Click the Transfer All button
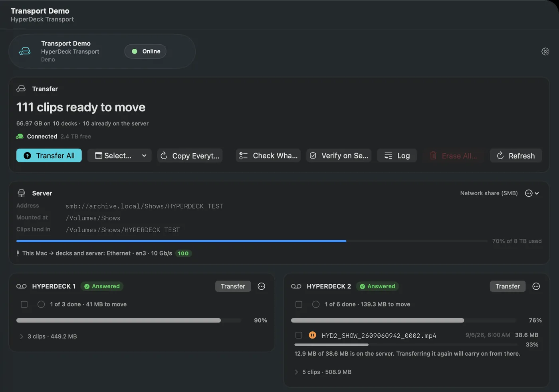 pyautogui.click(x=49, y=156)
